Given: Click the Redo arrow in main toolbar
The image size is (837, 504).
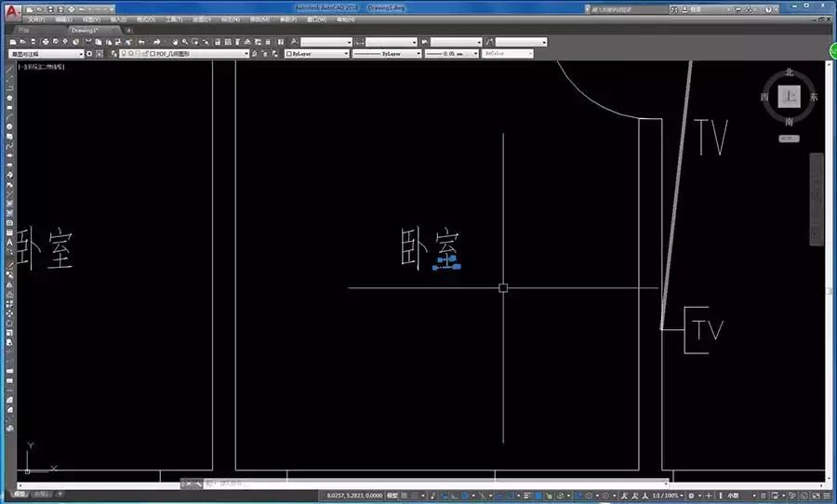Looking at the screenshot, I should [157, 42].
